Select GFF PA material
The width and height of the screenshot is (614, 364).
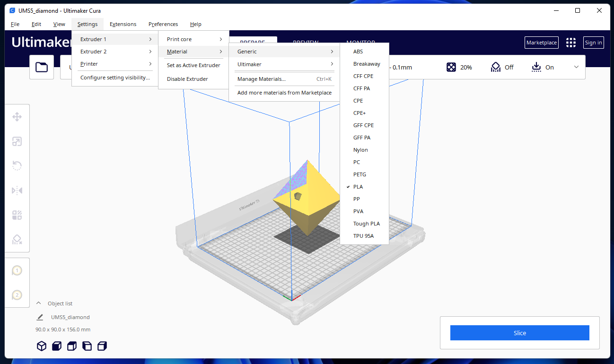click(x=364, y=138)
